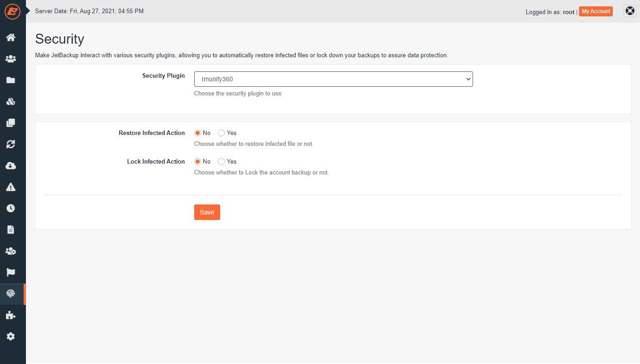Open the flag sidebar icon
Screen dimensions: 640x364
pyautogui.click(x=10, y=272)
